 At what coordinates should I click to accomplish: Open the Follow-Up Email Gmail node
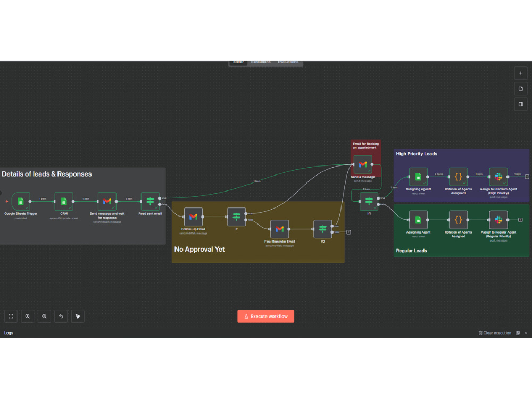coord(194,217)
